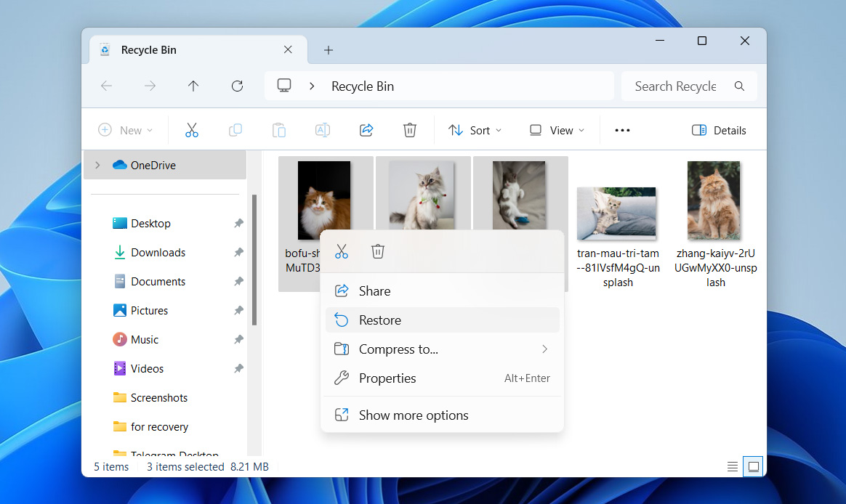
Task: Choose Properties from the context menu
Action: pyautogui.click(x=443, y=378)
